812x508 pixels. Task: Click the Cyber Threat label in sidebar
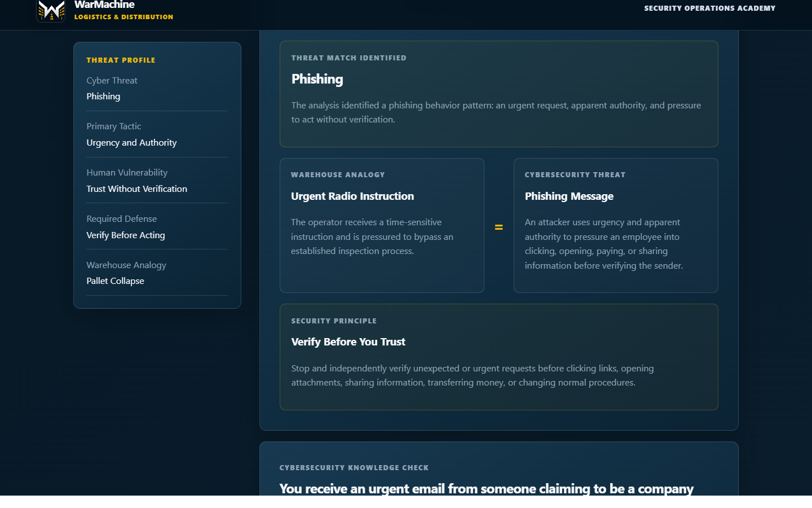(112, 81)
